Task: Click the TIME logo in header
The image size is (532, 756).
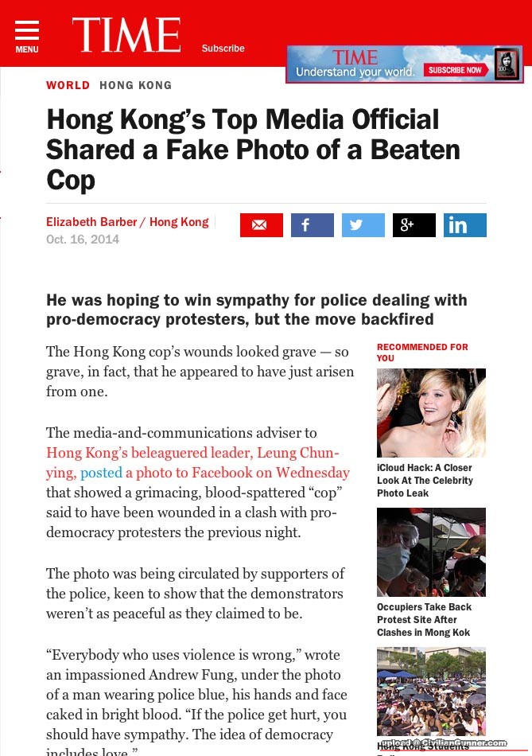Action: (x=126, y=35)
